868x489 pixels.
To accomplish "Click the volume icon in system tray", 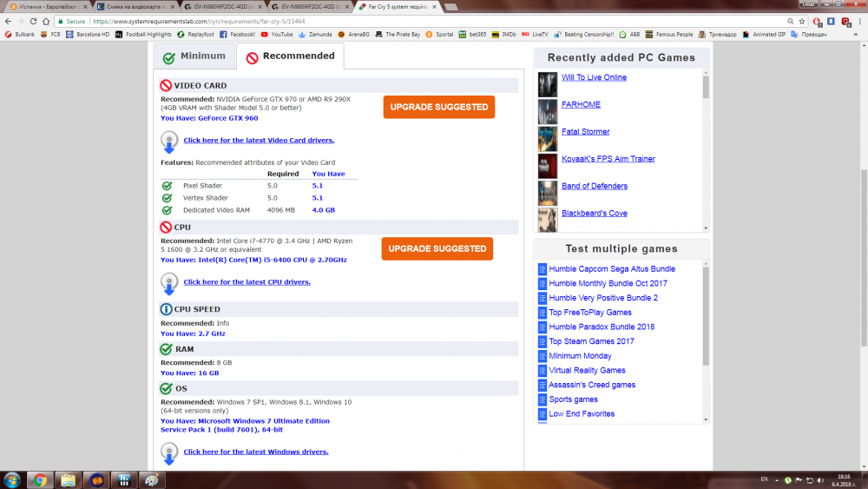I will point(820,480).
